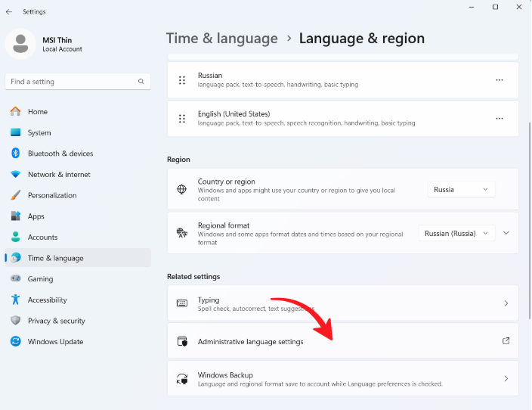Select Personalization in the sidebar
This screenshot has height=410, width=532.
coord(52,195)
